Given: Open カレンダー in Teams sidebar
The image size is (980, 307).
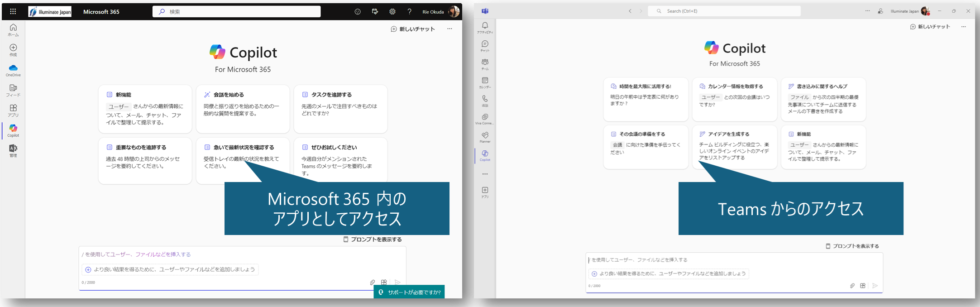Looking at the screenshot, I should pyautogui.click(x=485, y=82).
